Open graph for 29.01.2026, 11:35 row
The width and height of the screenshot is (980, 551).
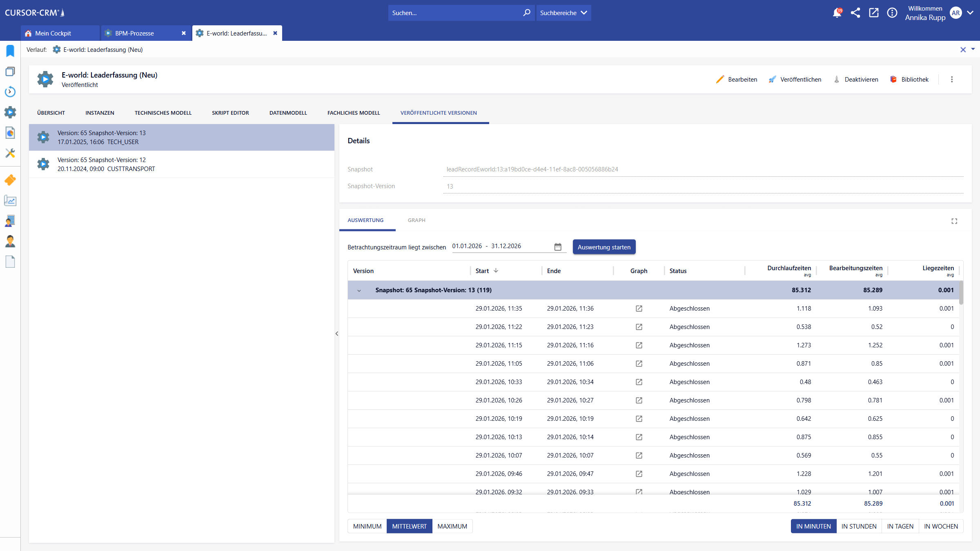(639, 309)
